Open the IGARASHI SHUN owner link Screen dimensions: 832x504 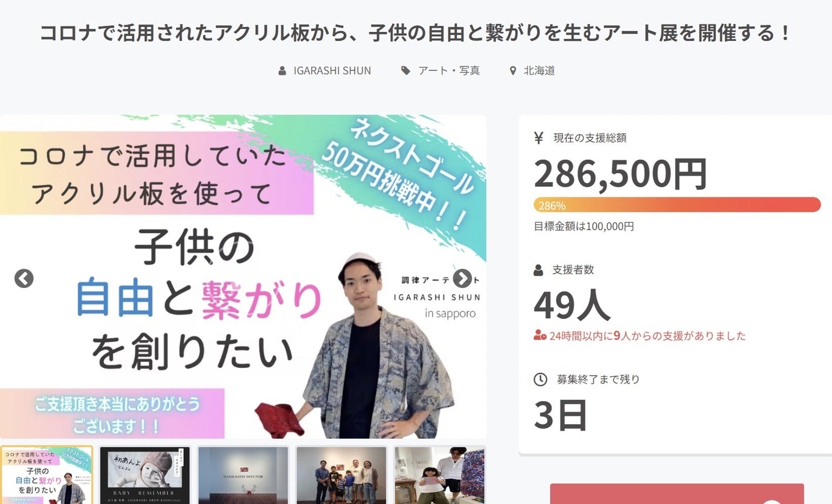(332, 71)
